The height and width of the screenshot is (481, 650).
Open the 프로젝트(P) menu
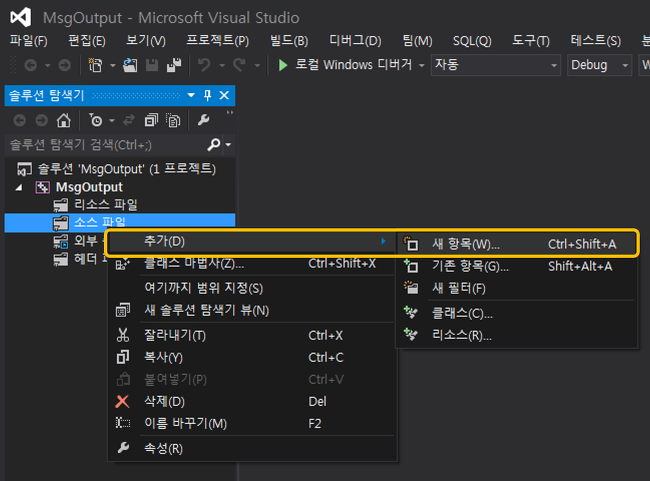218,41
